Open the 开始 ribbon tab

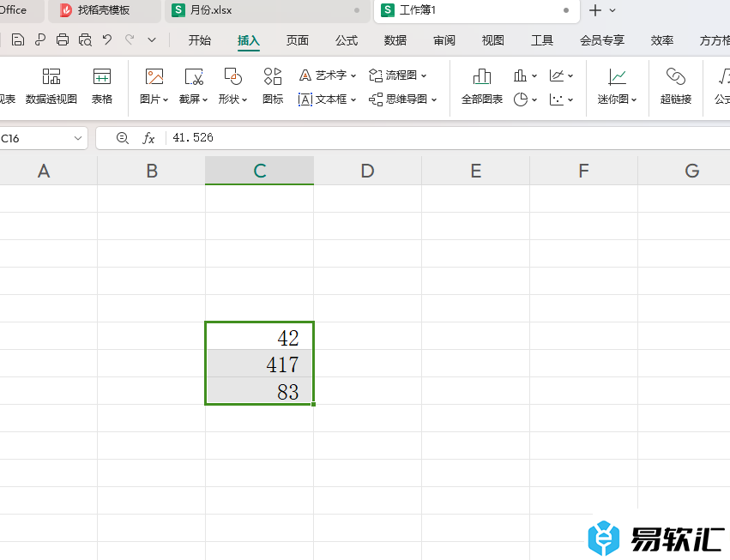pos(199,40)
